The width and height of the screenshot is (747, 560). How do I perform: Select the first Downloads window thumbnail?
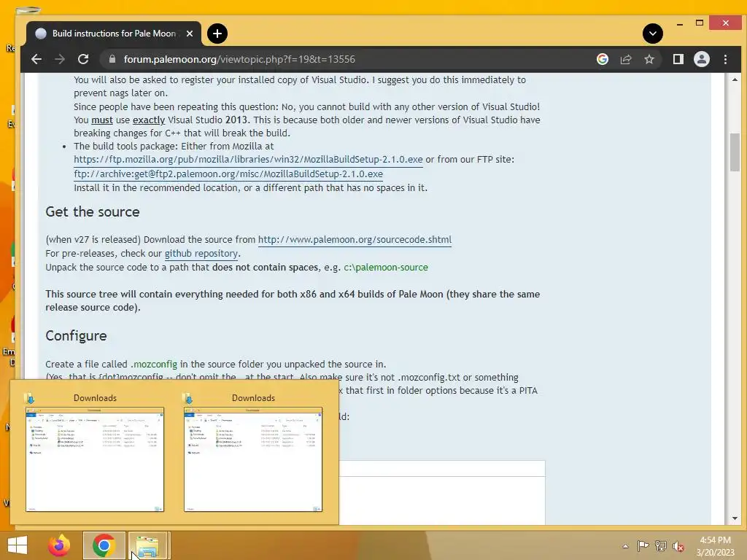95,459
